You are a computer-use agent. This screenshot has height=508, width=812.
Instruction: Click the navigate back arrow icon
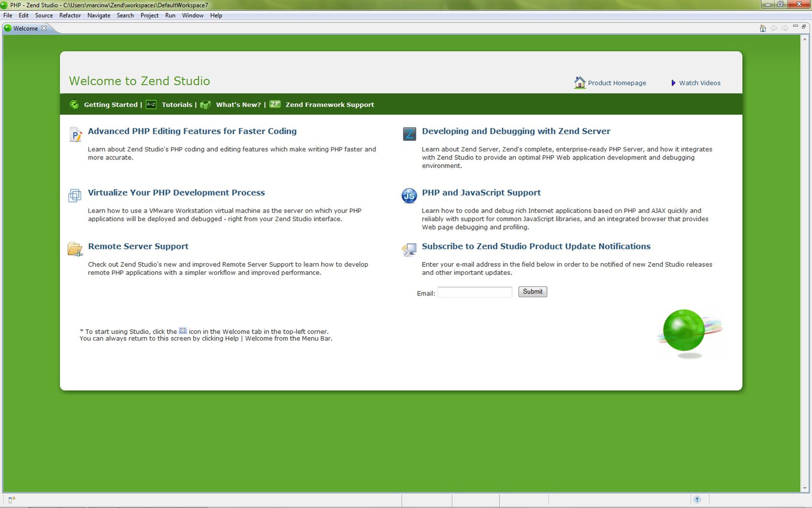tap(774, 28)
